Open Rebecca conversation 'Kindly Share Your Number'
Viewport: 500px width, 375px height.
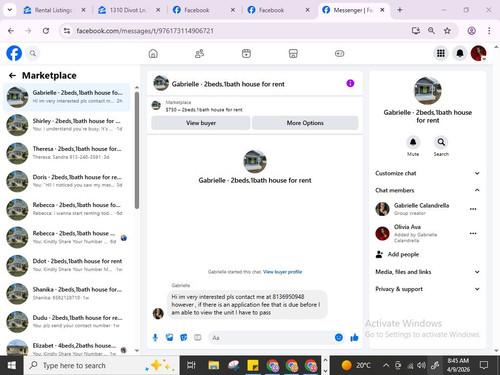(67, 237)
